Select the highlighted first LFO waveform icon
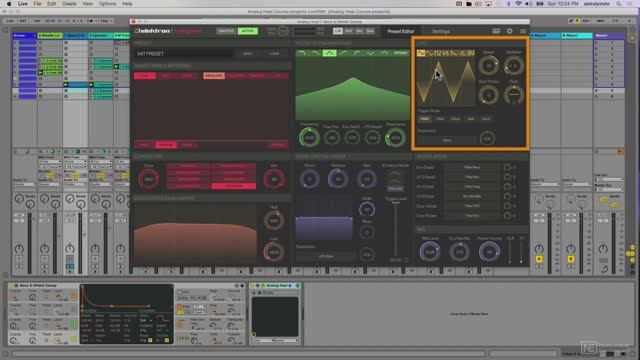The width and height of the screenshot is (640, 360). (421, 53)
